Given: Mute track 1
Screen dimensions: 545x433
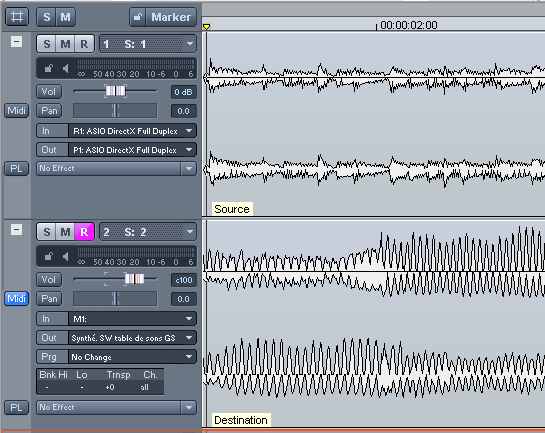Looking at the screenshot, I should (65, 44).
